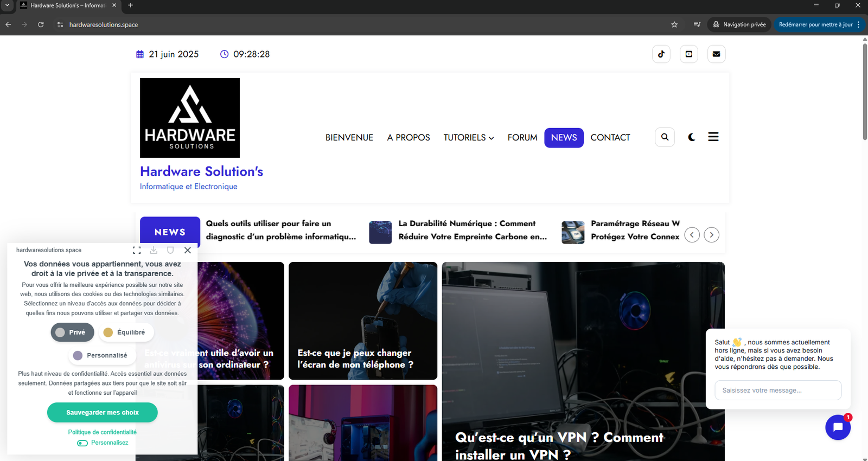Click the email envelope icon
Screen dimensions: 868x461
[x=716, y=54]
